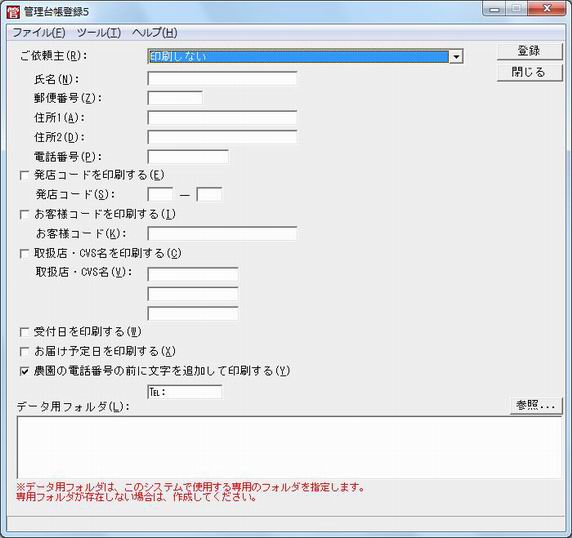Click the Tel: prefix text field
This screenshot has width=572, height=538.
(185, 392)
